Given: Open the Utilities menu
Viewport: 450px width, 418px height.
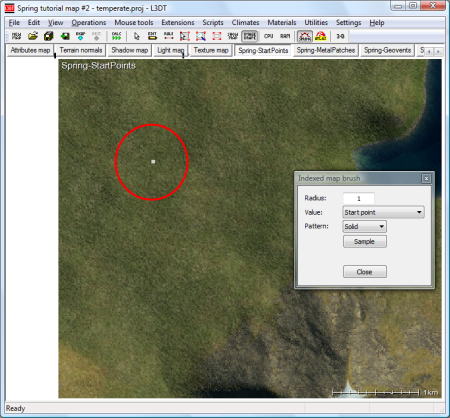Looking at the screenshot, I should tap(316, 23).
